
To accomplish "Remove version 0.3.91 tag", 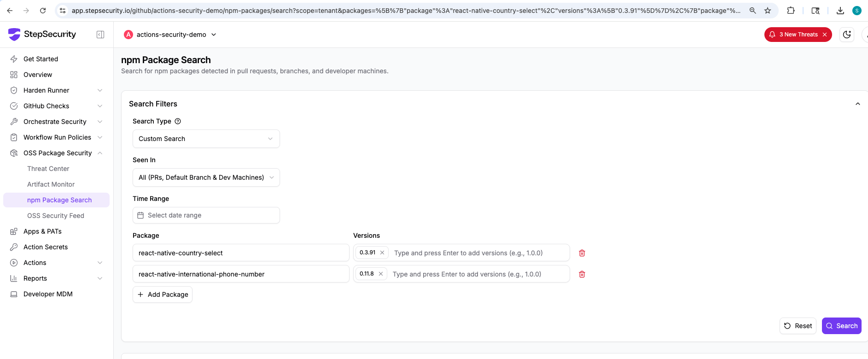I will tap(382, 253).
